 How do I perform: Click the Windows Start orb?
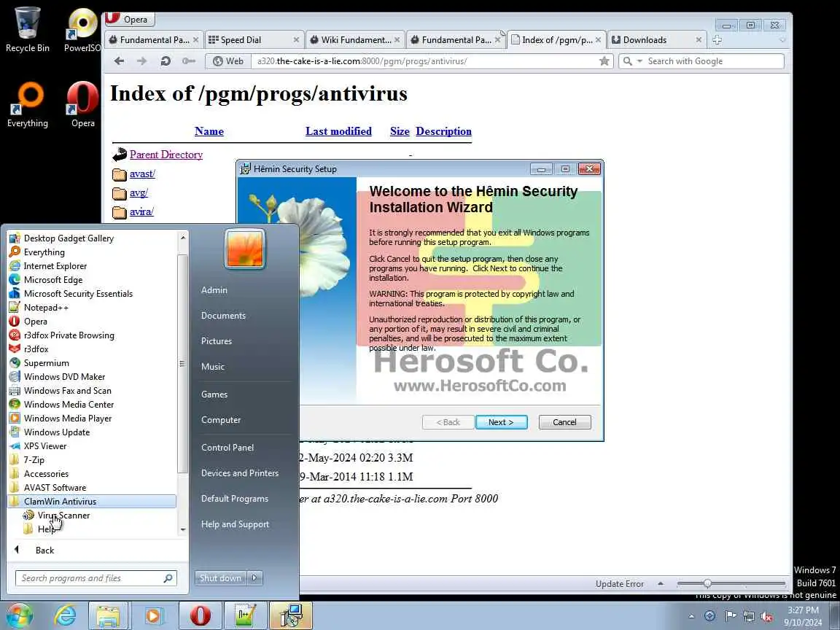click(19, 616)
